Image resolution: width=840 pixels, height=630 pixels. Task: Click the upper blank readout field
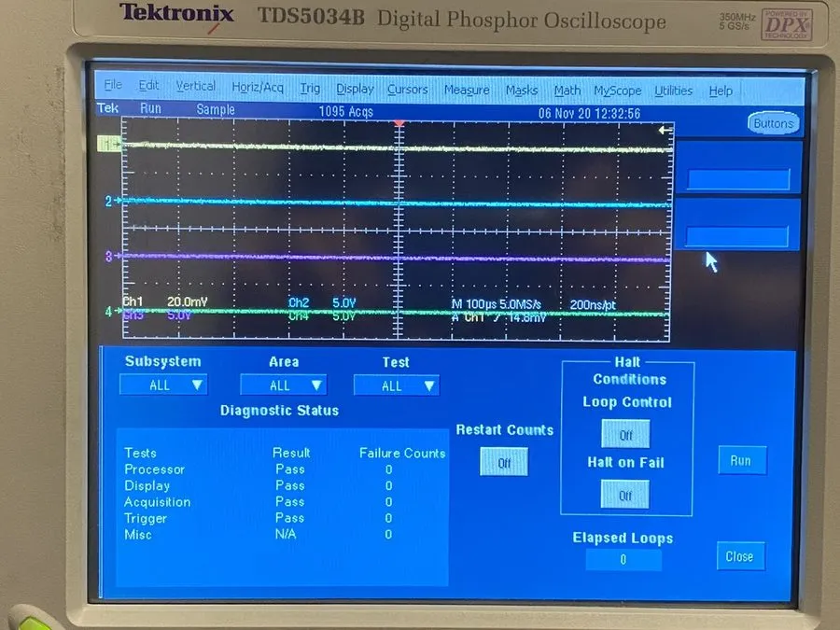point(738,179)
